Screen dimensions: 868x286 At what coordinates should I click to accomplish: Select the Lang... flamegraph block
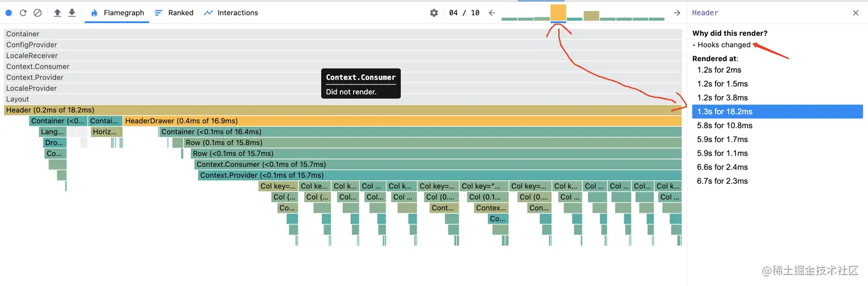tap(53, 132)
